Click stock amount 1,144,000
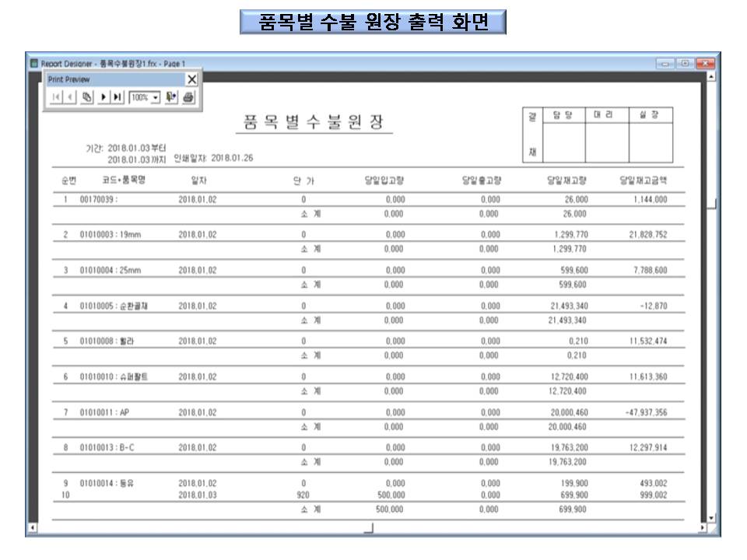 point(651,200)
